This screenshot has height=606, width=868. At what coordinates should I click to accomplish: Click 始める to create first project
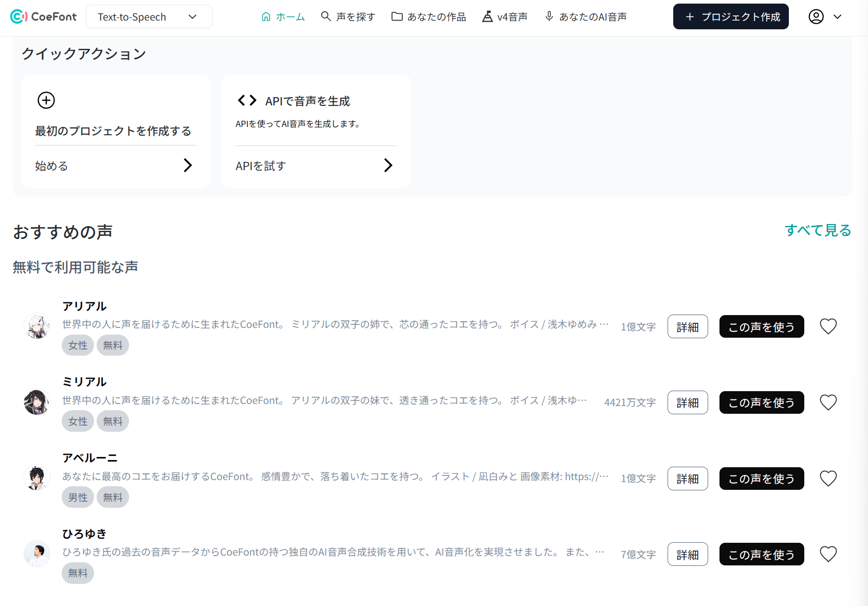coord(51,166)
